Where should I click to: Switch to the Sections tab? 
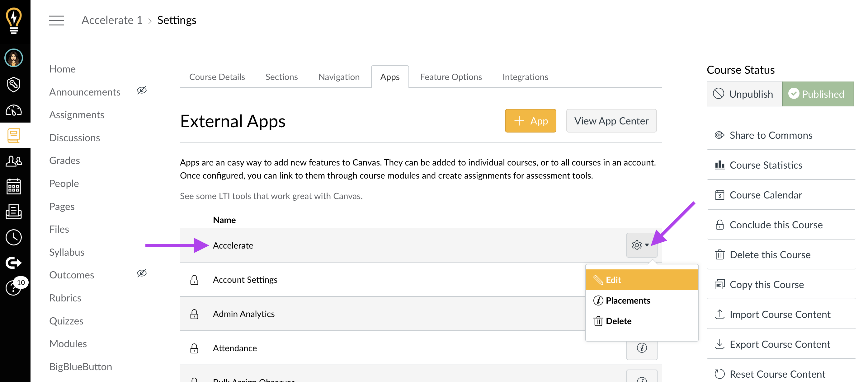coord(281,77)
